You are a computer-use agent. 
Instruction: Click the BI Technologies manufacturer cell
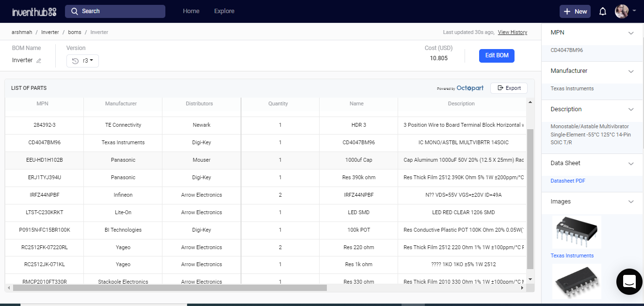[123, 230]
